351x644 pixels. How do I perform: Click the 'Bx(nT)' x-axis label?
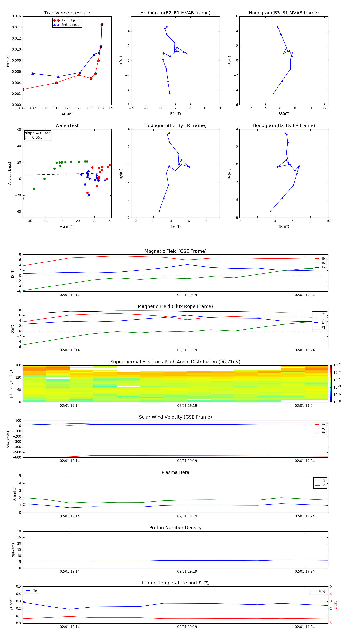pyautogui.click(x=284, y=227)
